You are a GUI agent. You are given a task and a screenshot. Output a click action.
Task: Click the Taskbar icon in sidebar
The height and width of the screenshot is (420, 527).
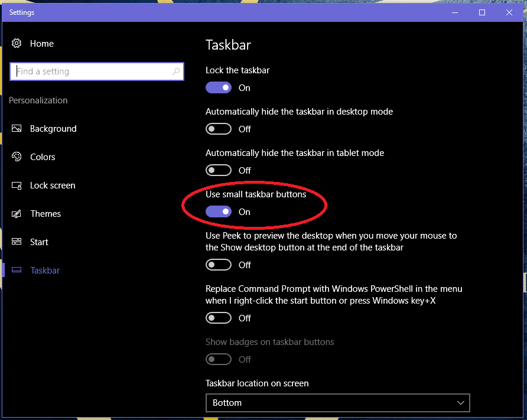17,271
